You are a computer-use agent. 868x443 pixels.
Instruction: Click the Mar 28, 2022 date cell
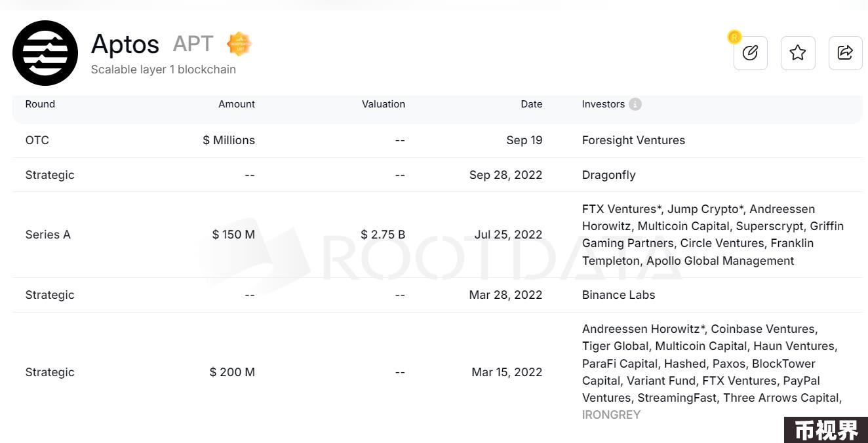point(506,295)
